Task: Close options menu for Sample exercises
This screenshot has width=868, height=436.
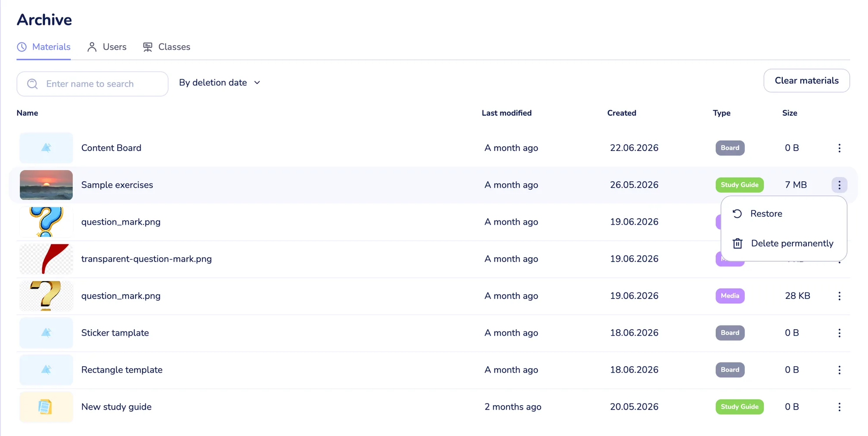Action: [839, 185]
